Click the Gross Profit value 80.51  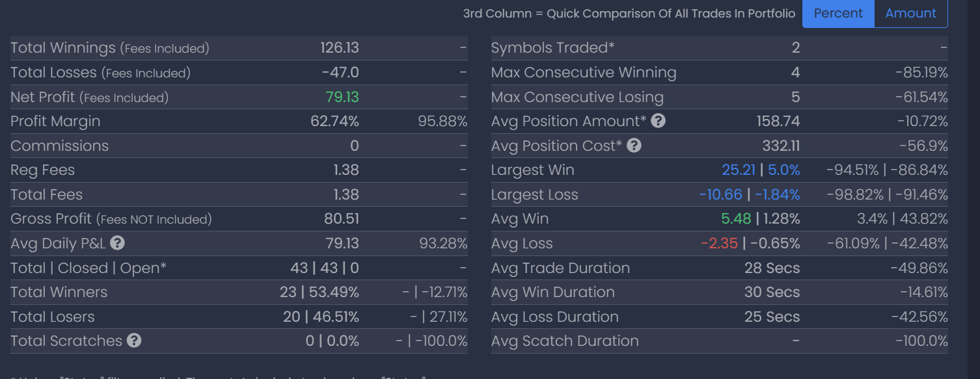[341, 219]
